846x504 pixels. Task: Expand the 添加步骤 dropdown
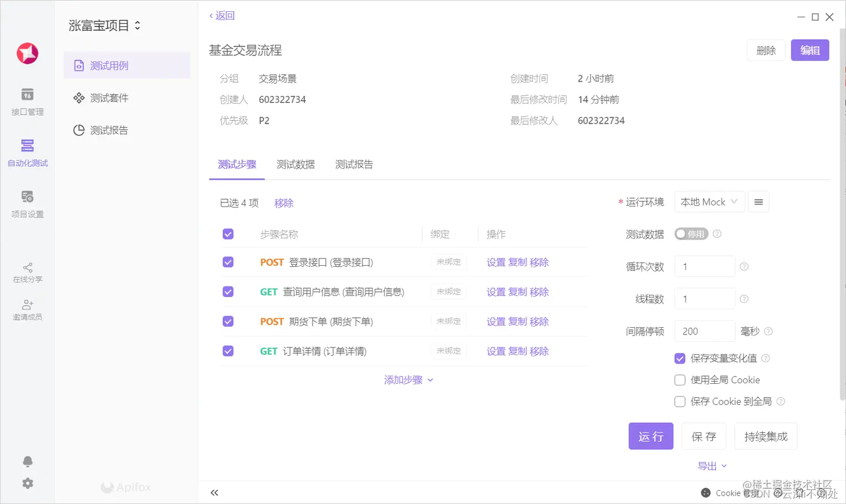coord(408,380)
